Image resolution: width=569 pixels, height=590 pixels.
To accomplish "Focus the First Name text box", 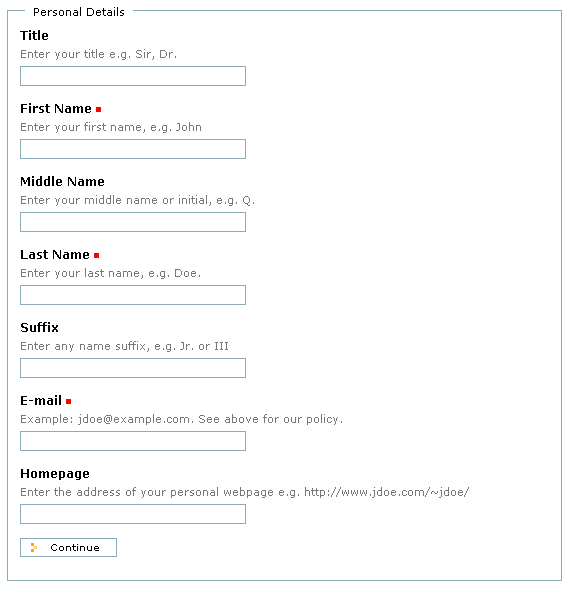I will pos(133,149).
